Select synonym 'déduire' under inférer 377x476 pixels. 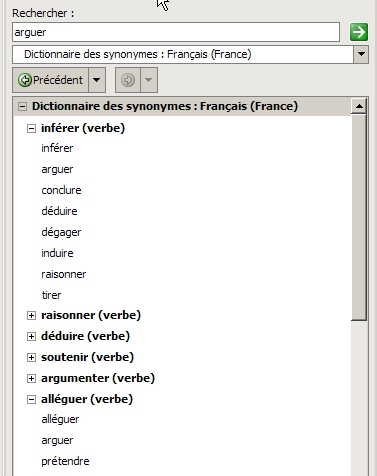(x=59, y=211)
